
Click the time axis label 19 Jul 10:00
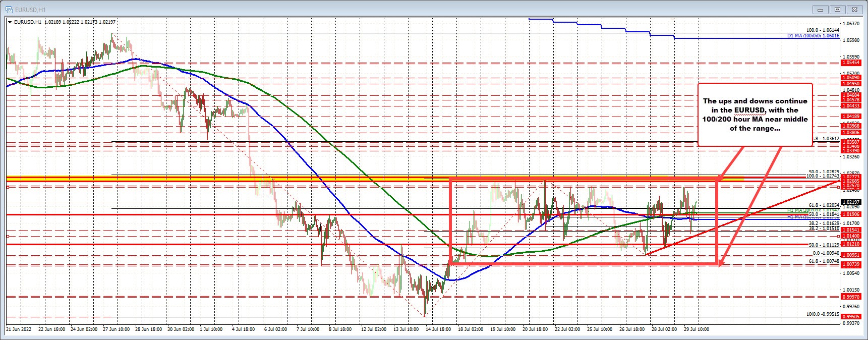[502, 329]
